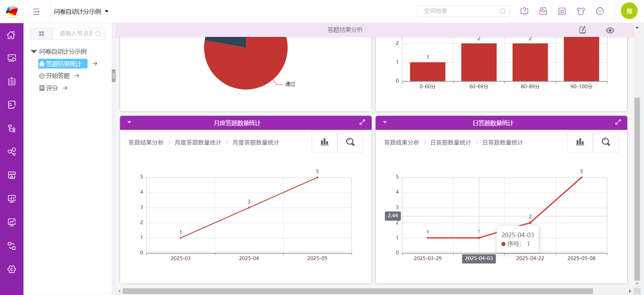
Task: Click the 2025-03 data point on monthly chart
Action: coord(180,238)
